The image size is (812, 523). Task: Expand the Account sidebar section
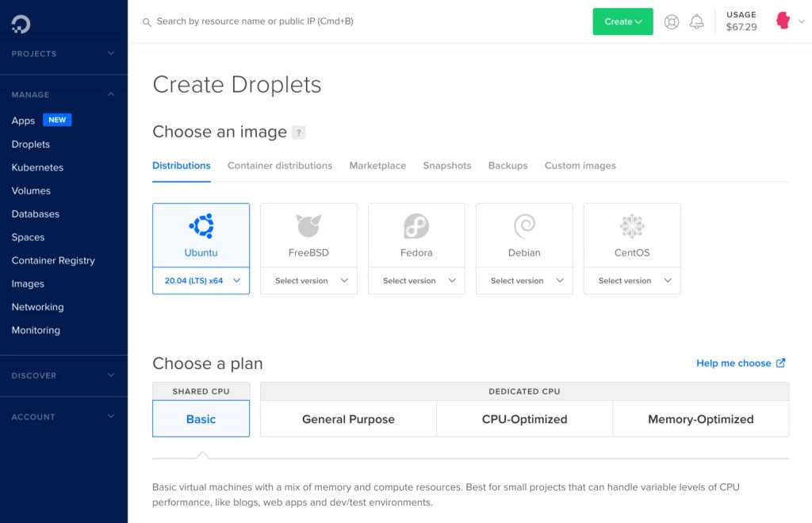[63, 417]
